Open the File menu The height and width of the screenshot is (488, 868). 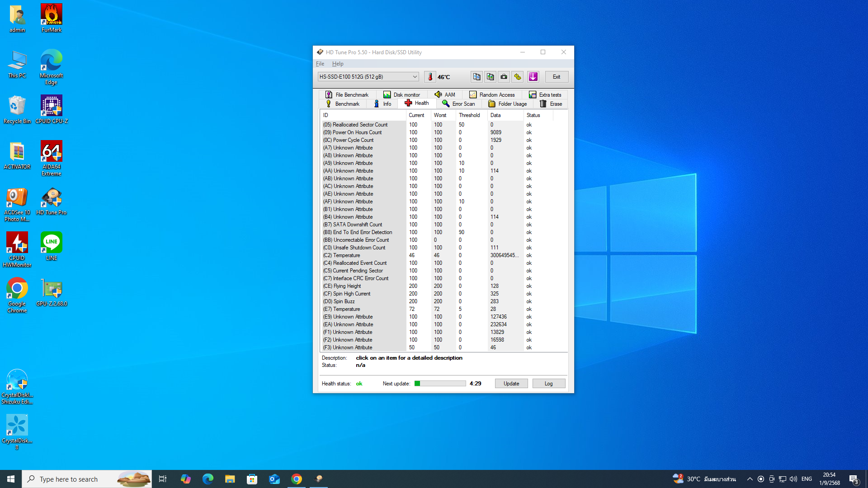coord(320,64)
